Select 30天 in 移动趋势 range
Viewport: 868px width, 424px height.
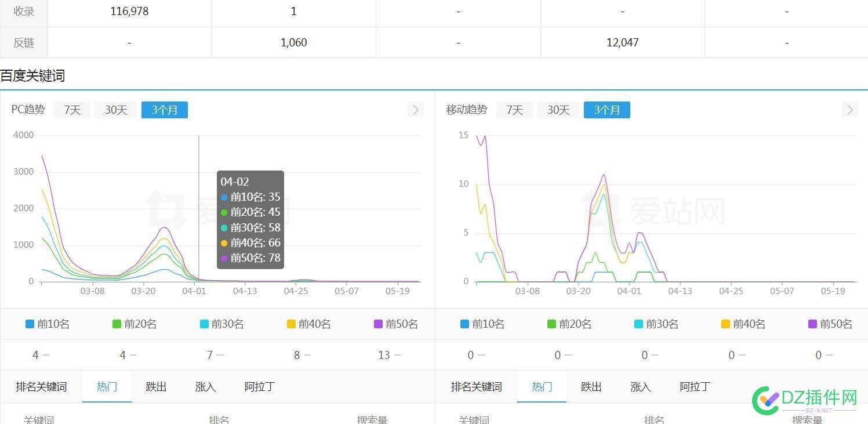click(558, 110)
